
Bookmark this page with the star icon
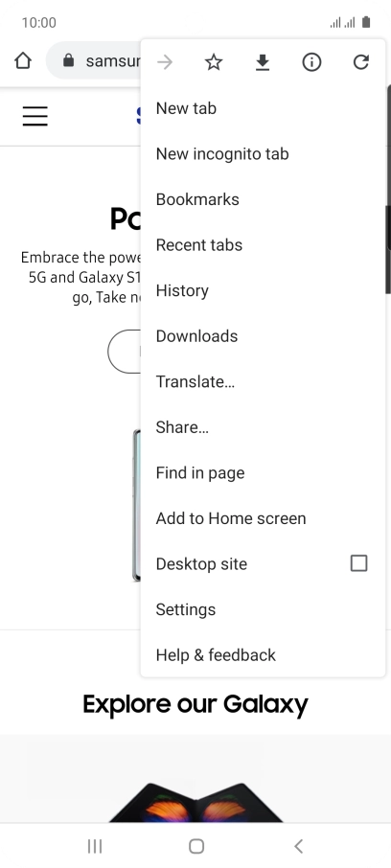click(214, 62)
